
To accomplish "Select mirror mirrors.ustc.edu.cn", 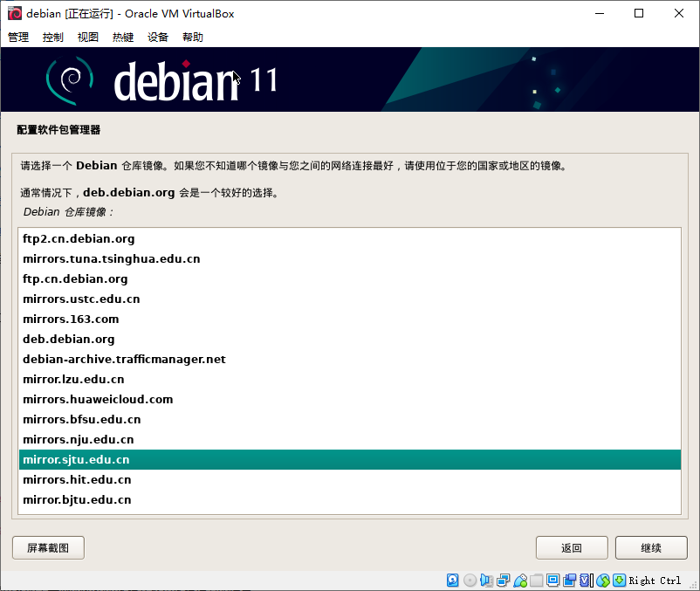I will point(350,299).
